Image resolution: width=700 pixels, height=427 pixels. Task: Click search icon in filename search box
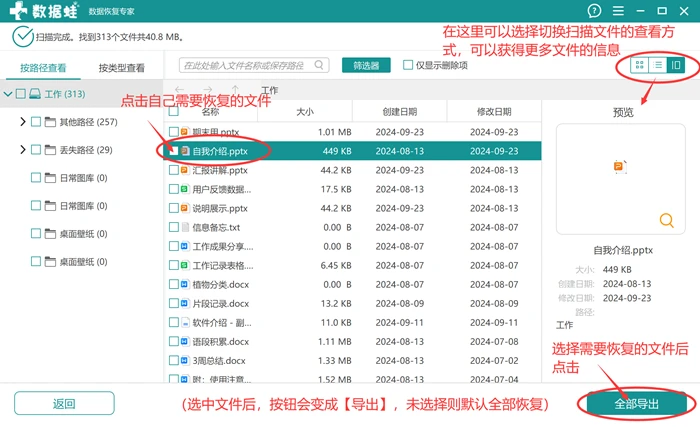(x=319, y=65)
